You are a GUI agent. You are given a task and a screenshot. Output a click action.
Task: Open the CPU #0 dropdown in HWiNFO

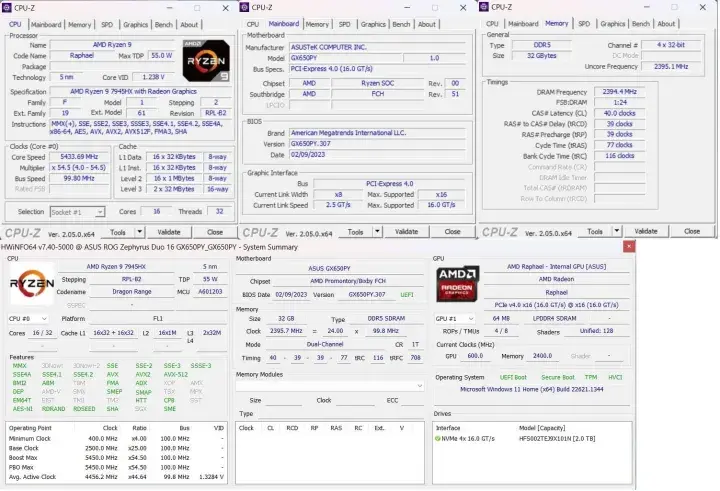pyautogui.click(x=28, y=318)
